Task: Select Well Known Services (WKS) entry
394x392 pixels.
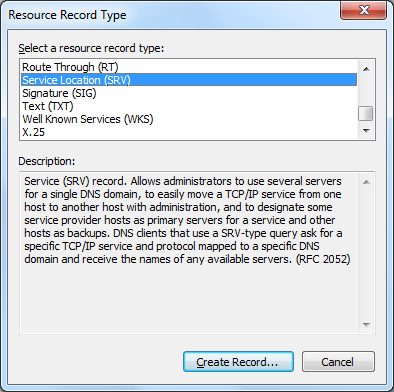Action: point(189,119)
